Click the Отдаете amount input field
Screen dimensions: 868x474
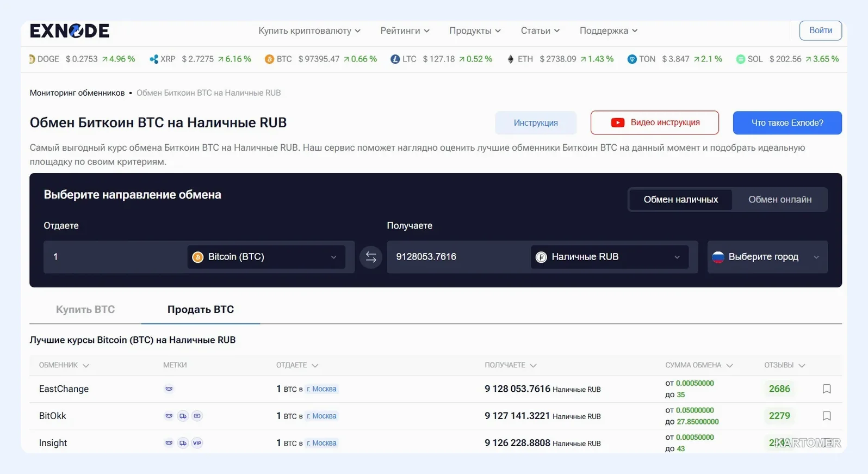coord(114,257)
